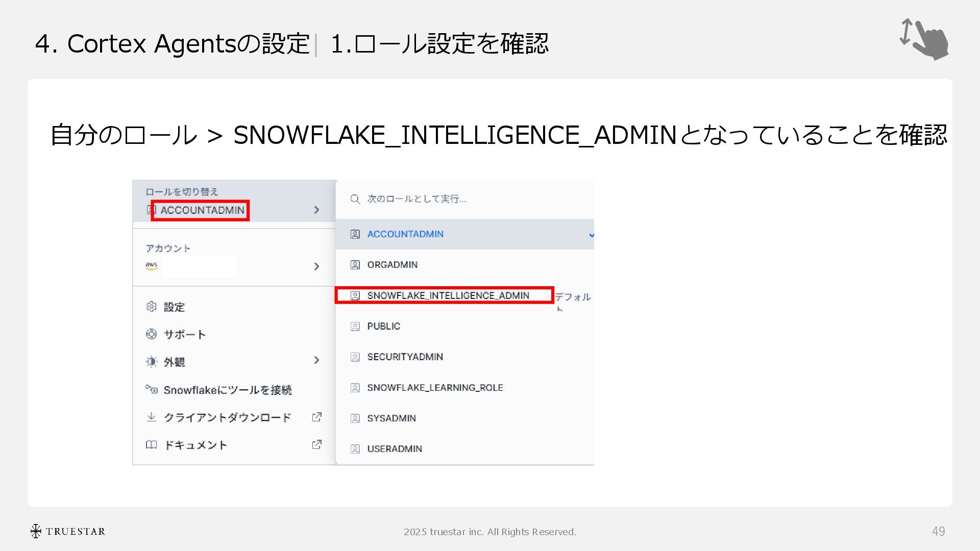Click the search magnifier icon in role panel
This screenshot has height=551, width=980.
pyautogui.click(x=355, y=199)
